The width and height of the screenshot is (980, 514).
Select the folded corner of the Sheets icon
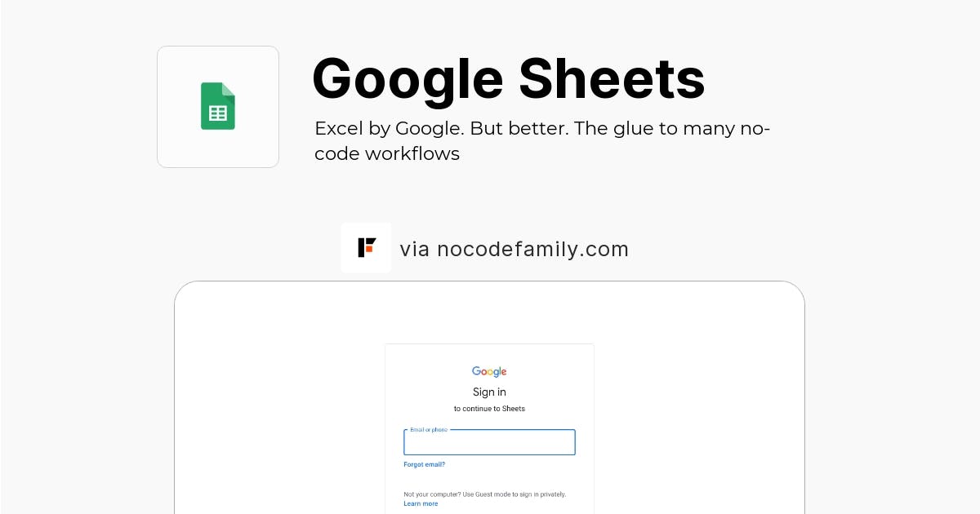(x=230, y=90)
